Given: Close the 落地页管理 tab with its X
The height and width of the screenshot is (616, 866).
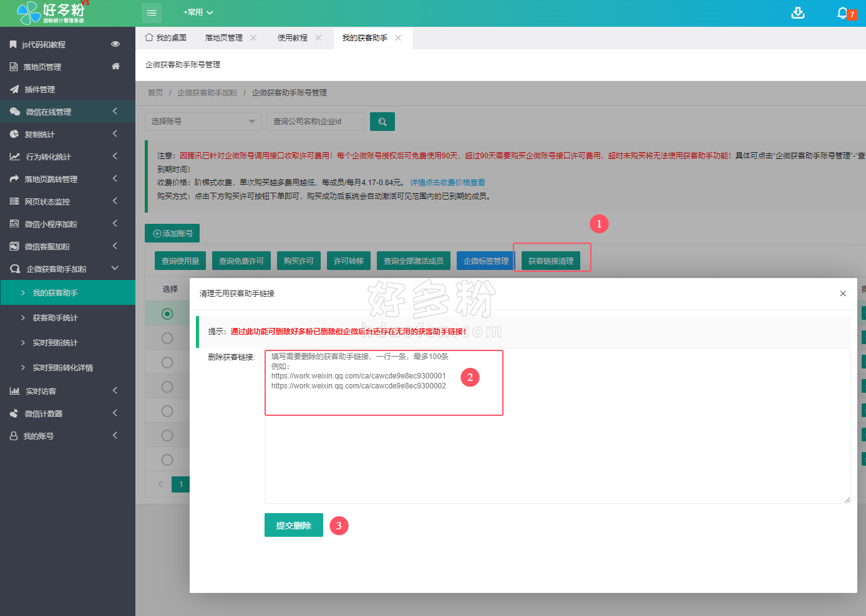Looking at the screenshot, I should (253, 38).
